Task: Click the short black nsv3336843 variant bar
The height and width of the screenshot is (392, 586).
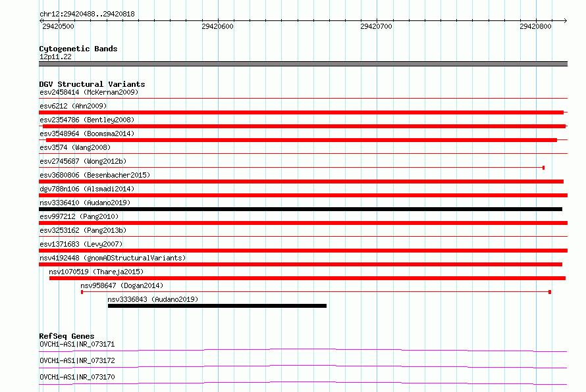Action: (x=217, y=306)
